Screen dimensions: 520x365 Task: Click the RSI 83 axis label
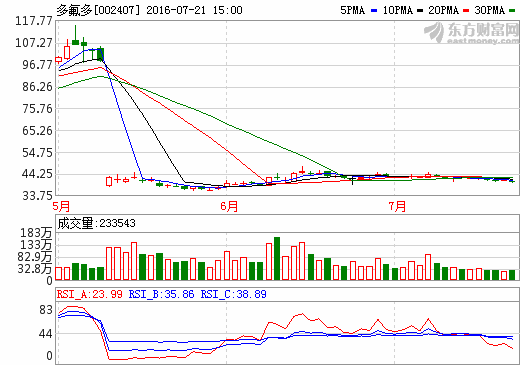pos(46,310)
